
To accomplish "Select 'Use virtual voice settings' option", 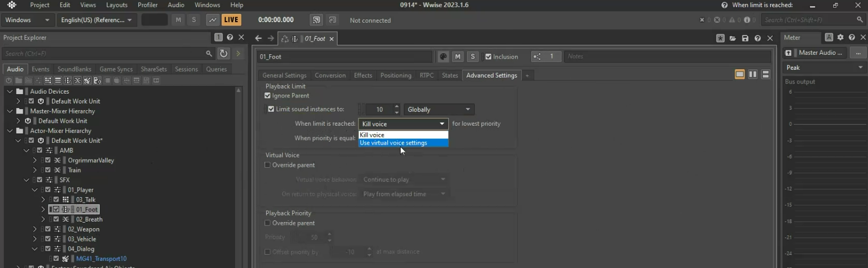I will pos(403,143).
